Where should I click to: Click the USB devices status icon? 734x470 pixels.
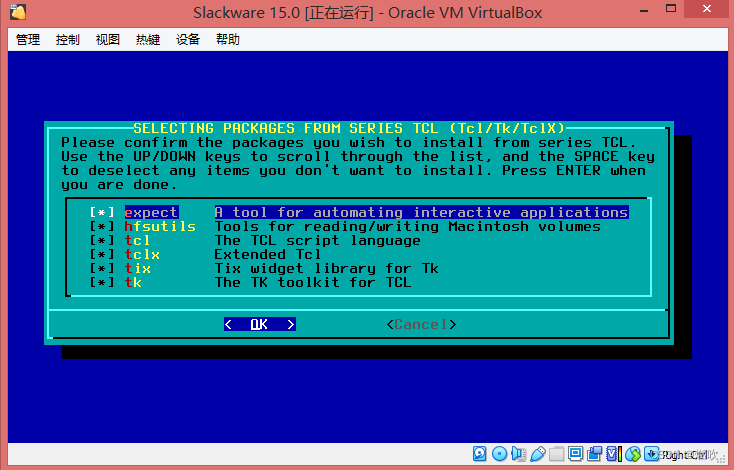coord(538,454)
